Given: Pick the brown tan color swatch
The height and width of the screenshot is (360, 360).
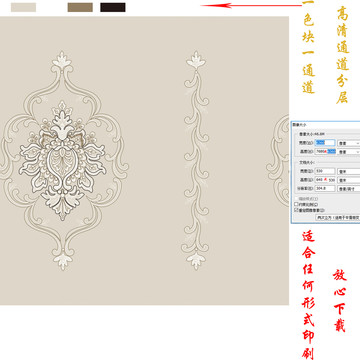Looking at the screenshot, I should pos(80,7).
